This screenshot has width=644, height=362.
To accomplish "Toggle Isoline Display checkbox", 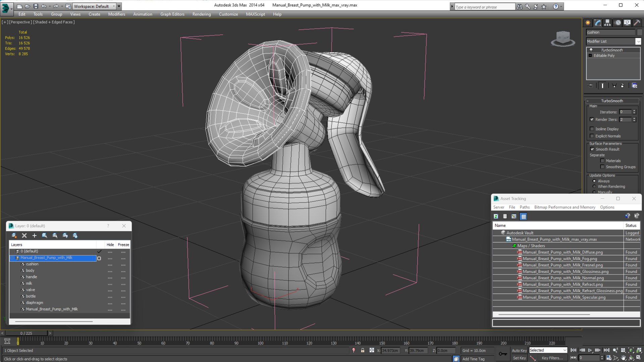I will pyautogui.click(x=592, y=129).
